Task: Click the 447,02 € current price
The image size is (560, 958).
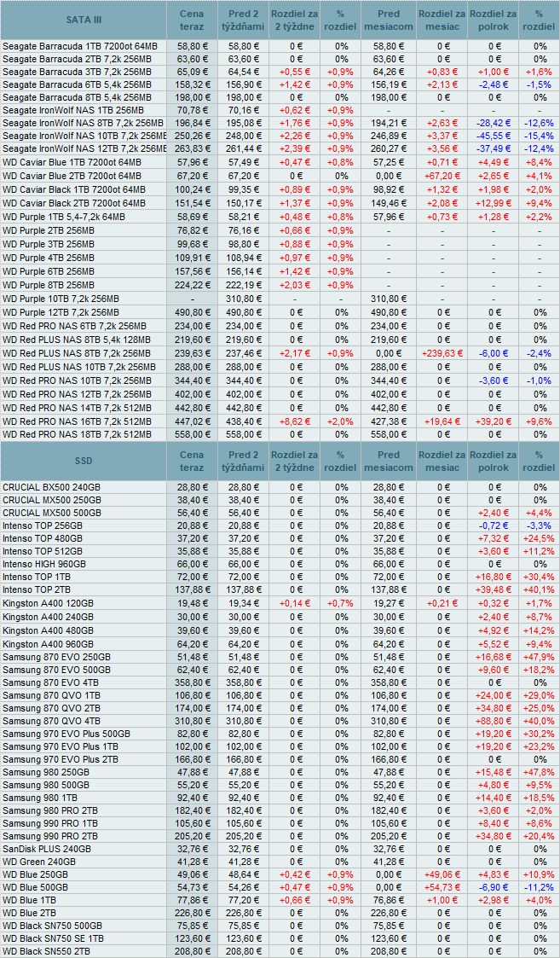Action: point(193,421)
